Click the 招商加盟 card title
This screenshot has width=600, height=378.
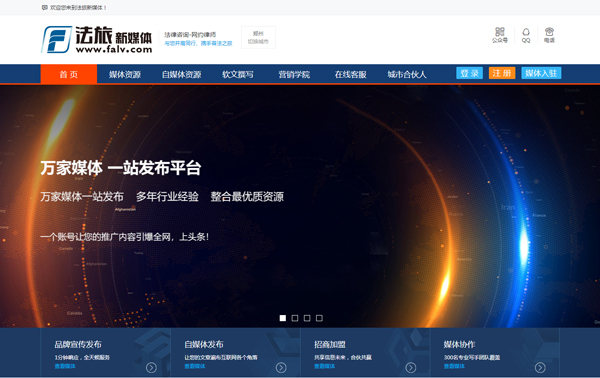(x=330, y=344)
